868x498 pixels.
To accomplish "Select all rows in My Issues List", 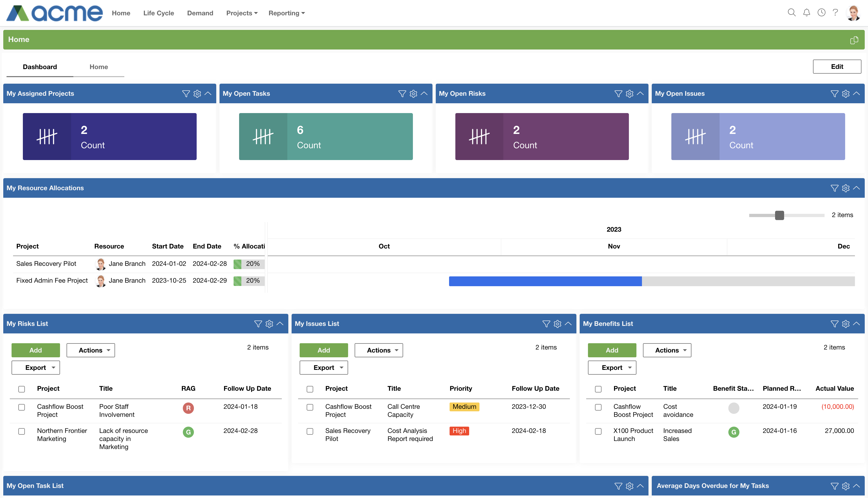I will [310, 389].
